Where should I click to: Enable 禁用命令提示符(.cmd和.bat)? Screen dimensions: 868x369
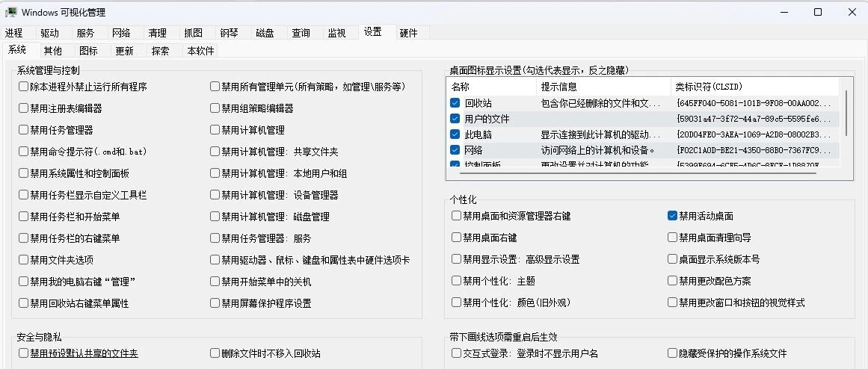[23, 152]
